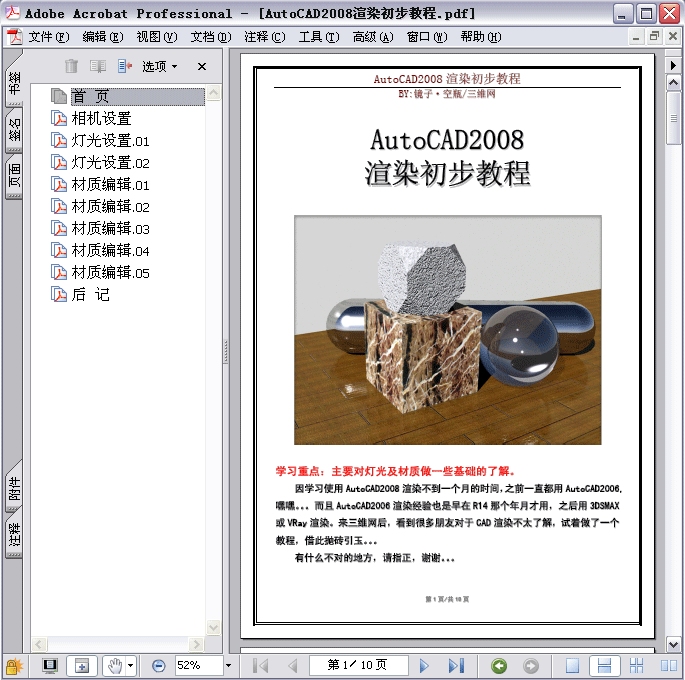
Task: Switch to the 页面 pages side tab
Action: (x=14, y=176)
